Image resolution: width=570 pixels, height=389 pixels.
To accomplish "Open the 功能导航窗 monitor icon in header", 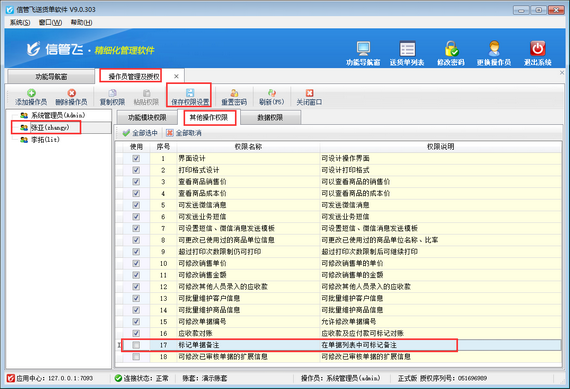I will [363, 48].
